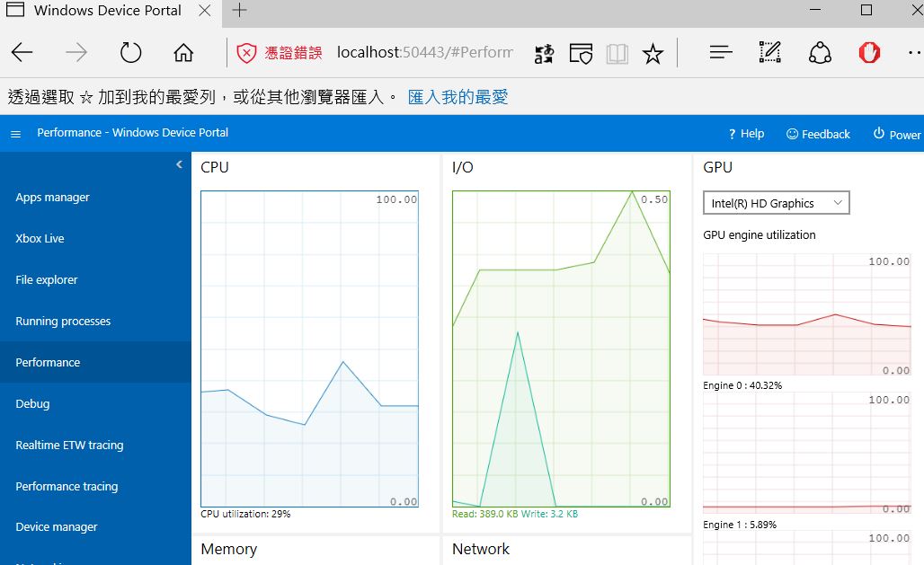Image resolution: width=924 pixels, height=565 pixels.
Task: Go back with the browser back arrow
Action: point(22,52)
